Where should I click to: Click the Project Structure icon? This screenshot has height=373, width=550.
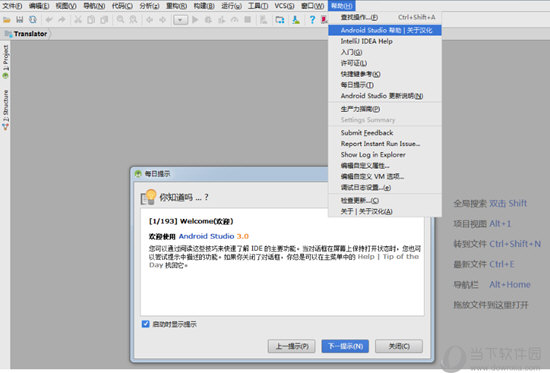[280, 20]
